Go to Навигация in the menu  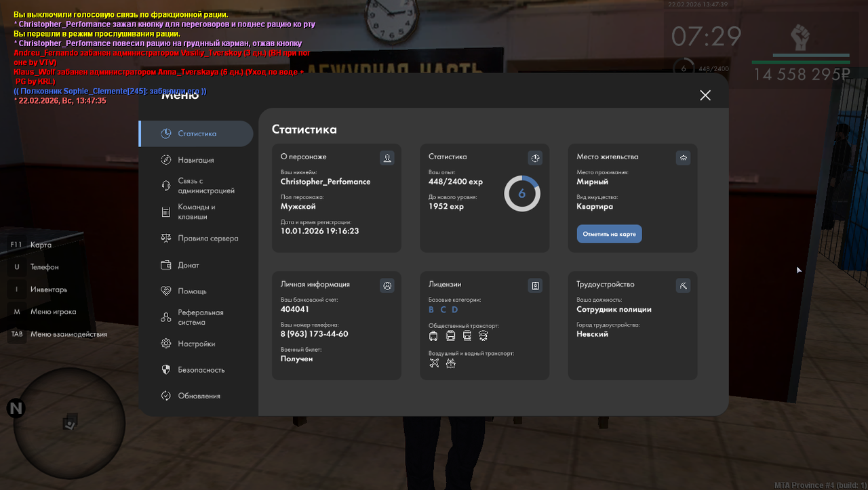(196, 160)
